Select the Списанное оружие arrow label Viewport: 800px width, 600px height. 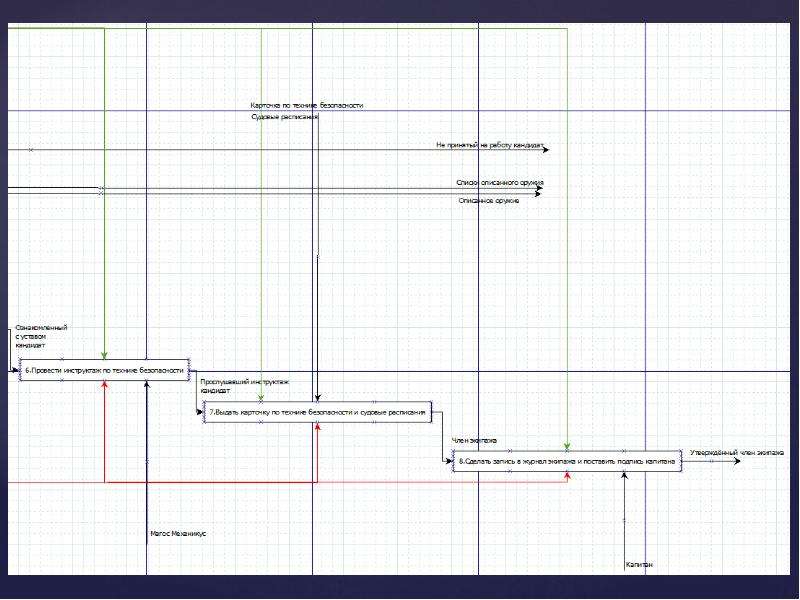pyautogui.click(x=489, y=201)
